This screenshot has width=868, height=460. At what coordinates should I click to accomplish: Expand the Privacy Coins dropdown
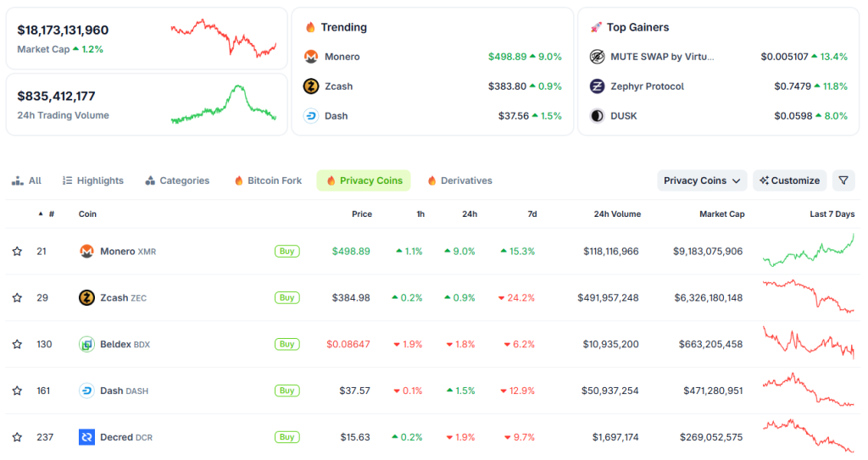click(702, 180)
